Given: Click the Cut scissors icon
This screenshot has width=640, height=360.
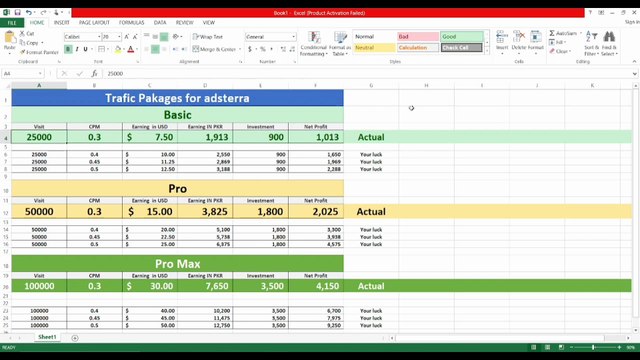Looking at the screenshot, I should point(22,33).
